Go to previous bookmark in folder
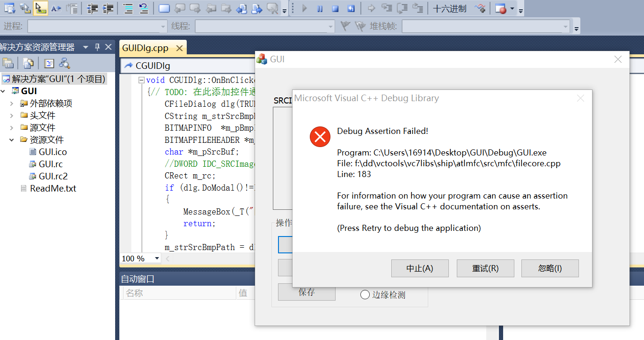This screenshot has width=644, height=340. (x=211, y=8)
